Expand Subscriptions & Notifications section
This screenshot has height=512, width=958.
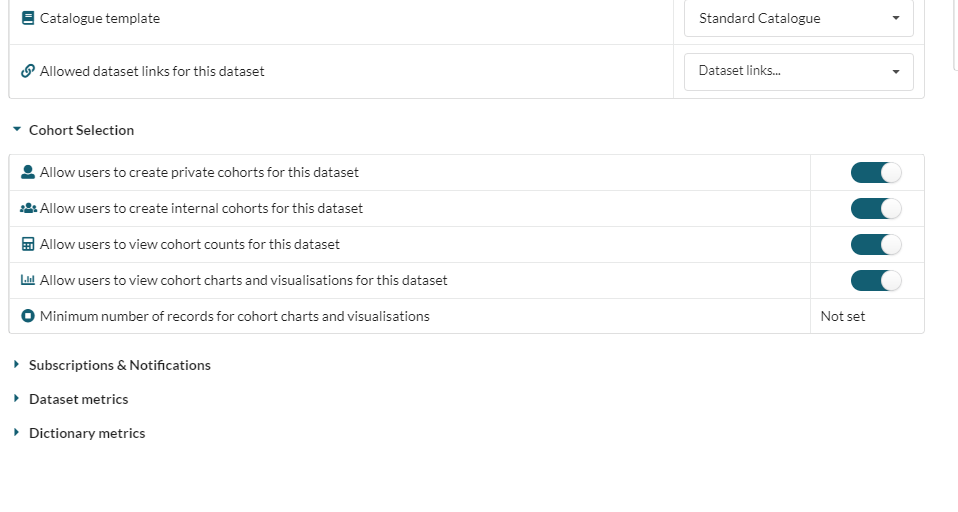pyautogui.click(x=119, y=365)
